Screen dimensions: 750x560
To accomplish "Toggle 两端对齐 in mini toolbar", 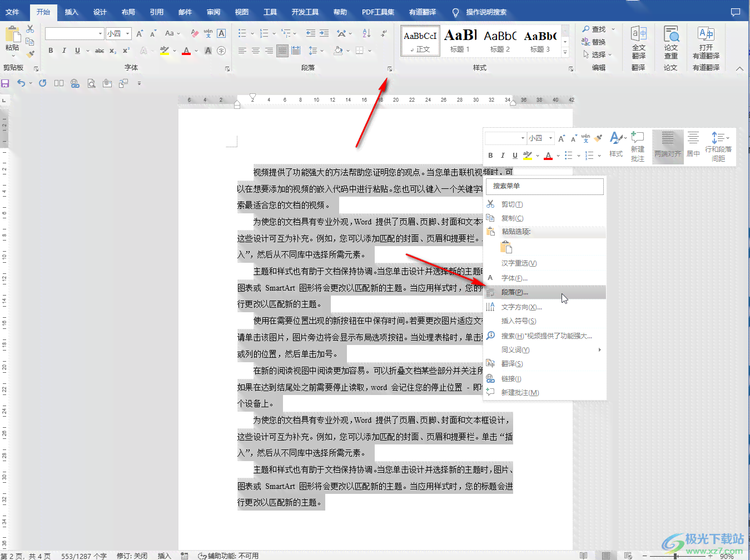I will tap(668, 147).
